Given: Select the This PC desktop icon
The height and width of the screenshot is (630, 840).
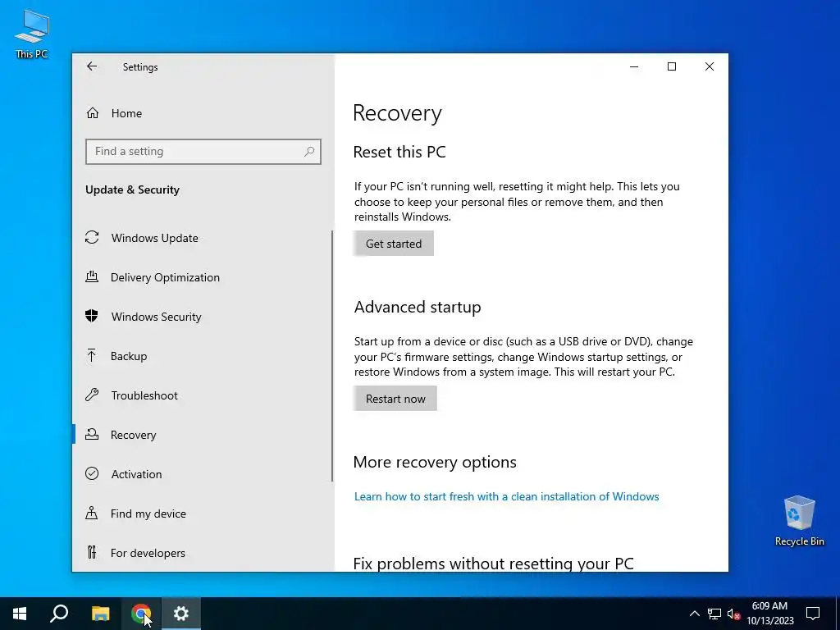Looking at the screenshot, I should pyautogui.click(x=32, y=34).
